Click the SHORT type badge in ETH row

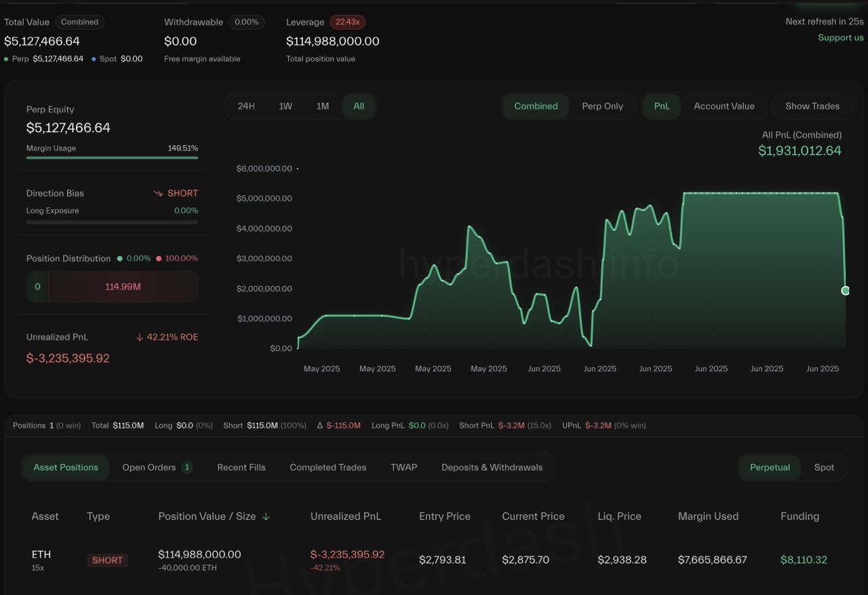(107, 560)
